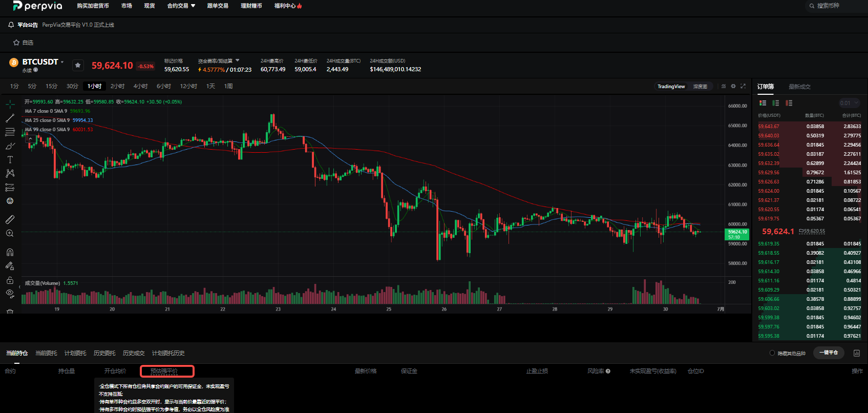The image size is (868, 413).
Task: Select the trend line drawing tool
Action: pos(10,118)
